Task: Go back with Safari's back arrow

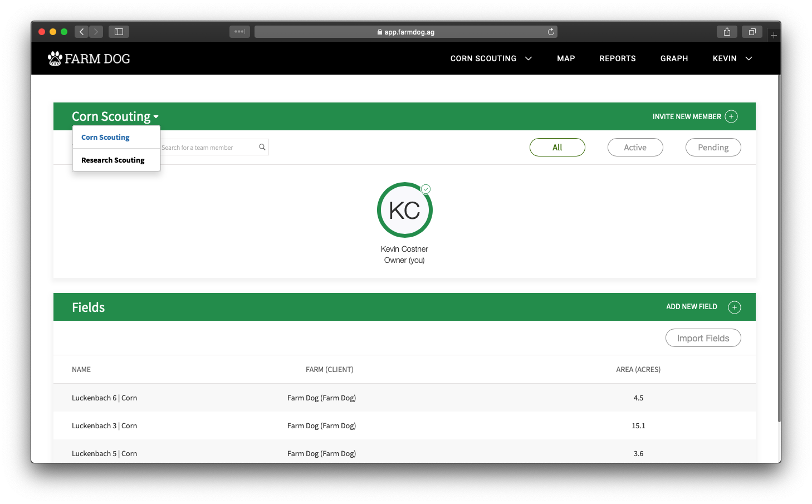Action: pyautogui.click(x=81, y=32)
